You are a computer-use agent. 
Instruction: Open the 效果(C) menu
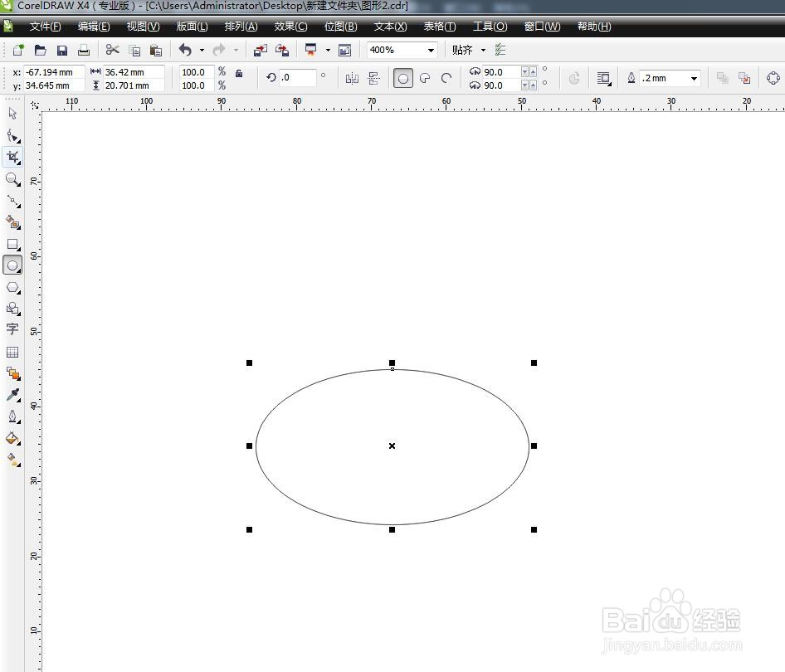pos(291,27)
